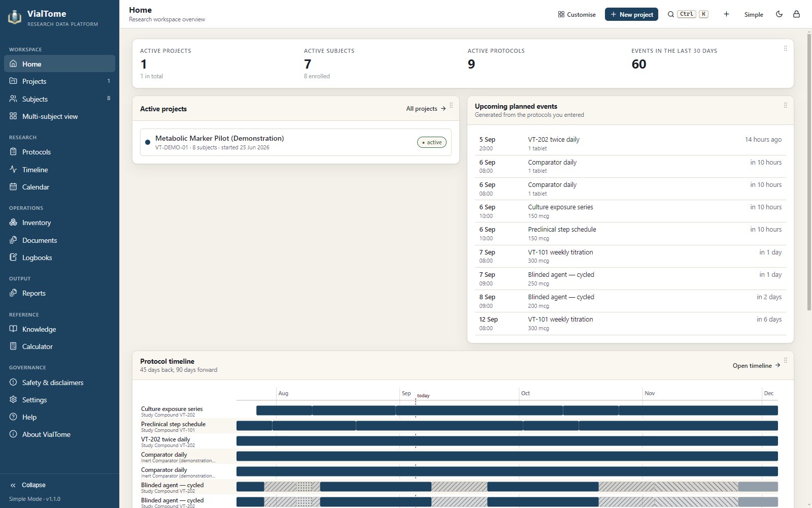Click the Home house icon in sidebar
The width and height of the screenshot is (812, 508).
(x=13, y=63)
